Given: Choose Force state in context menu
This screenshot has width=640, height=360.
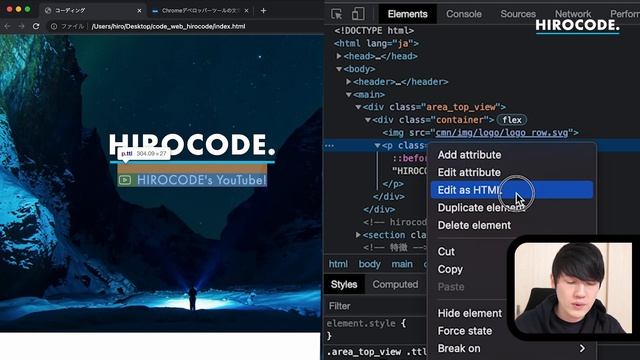Looking at the screenshot, I should 465,331.
